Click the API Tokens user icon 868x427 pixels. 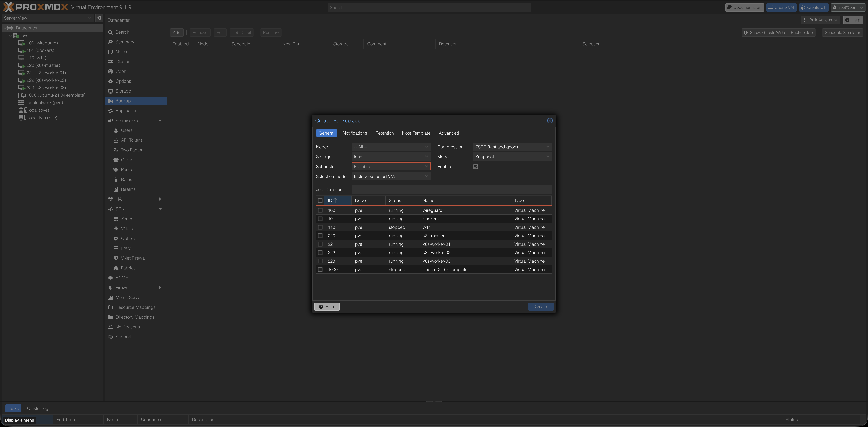click(116, 140)
